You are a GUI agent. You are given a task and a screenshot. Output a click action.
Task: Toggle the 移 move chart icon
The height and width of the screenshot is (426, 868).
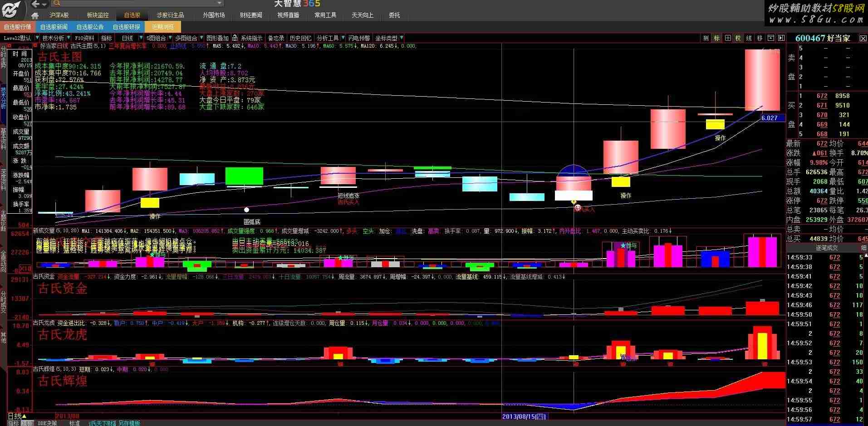[x=760, y=38]
